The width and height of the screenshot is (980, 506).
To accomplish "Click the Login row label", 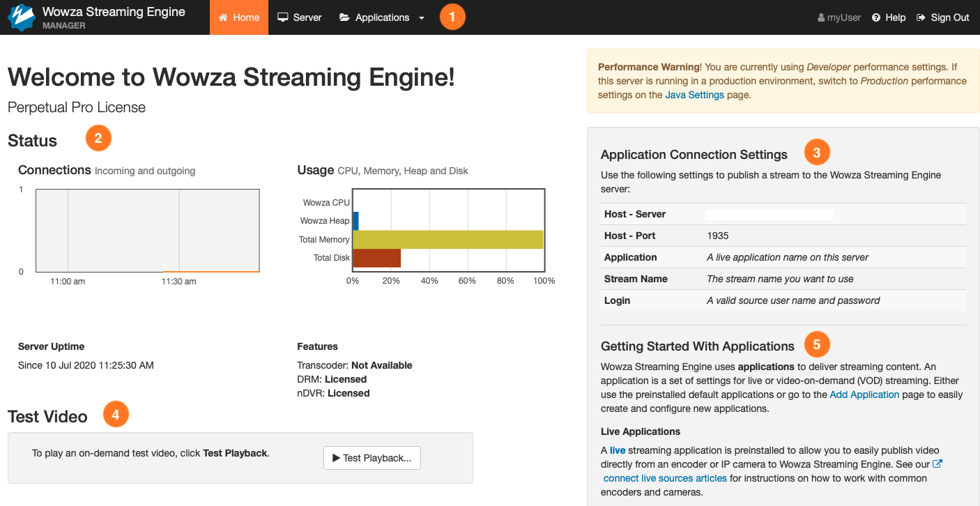I will [617, 300].
